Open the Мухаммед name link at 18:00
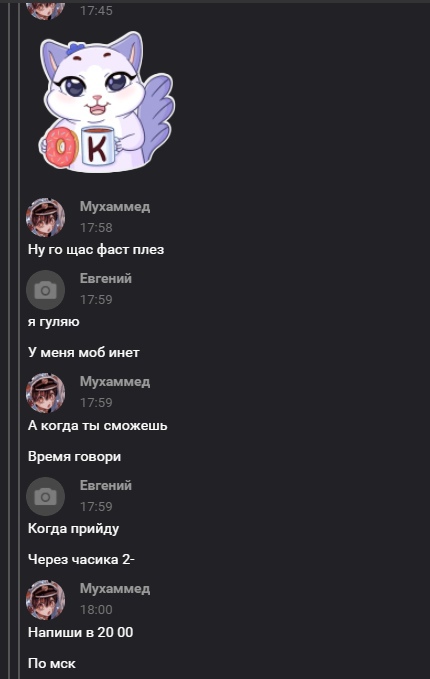430x679 pixels. (115, 588)
